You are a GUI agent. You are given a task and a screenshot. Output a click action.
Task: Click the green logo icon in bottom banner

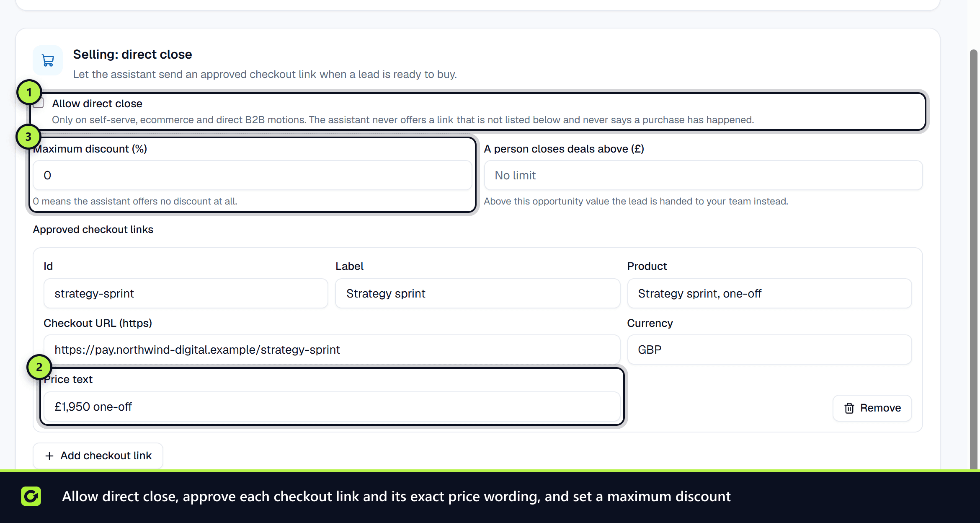pos(31,496)
